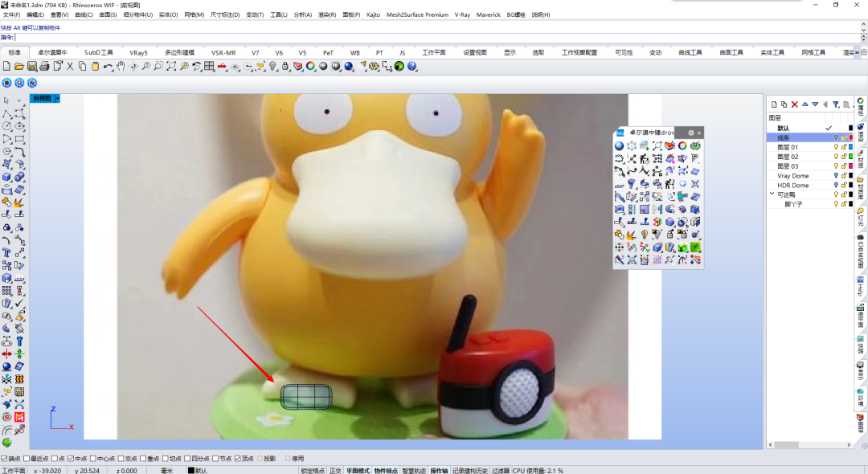Enable the 四分点 osnap checkbox
The image size is (868, 474).
187,459
